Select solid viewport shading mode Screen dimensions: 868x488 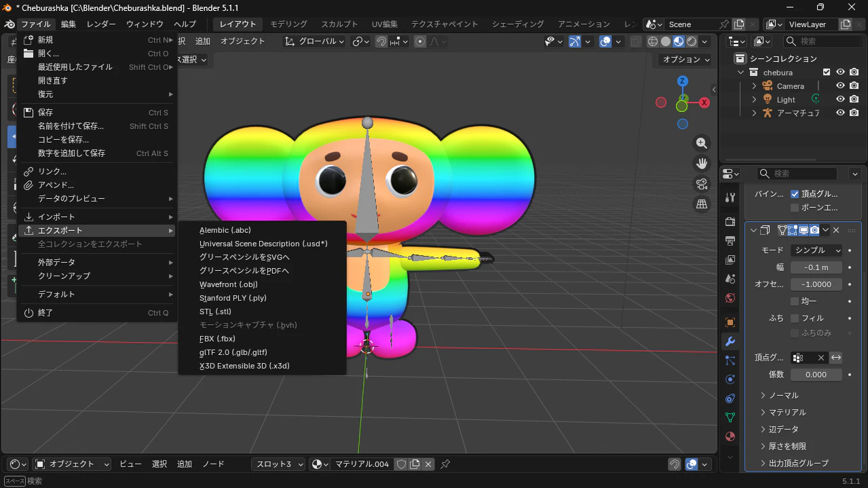click(666, 41)
